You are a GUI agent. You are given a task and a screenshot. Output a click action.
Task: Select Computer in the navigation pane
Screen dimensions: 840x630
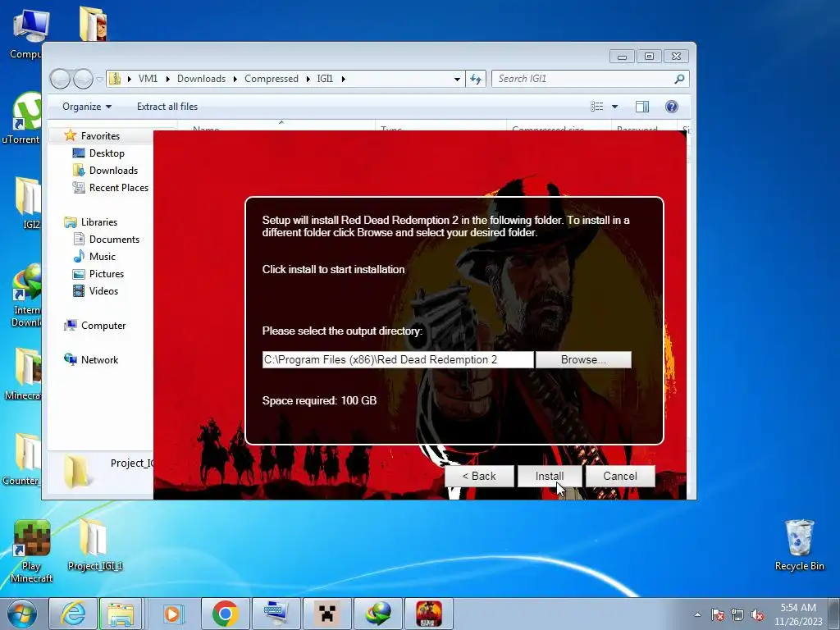[x=103, y=326]
